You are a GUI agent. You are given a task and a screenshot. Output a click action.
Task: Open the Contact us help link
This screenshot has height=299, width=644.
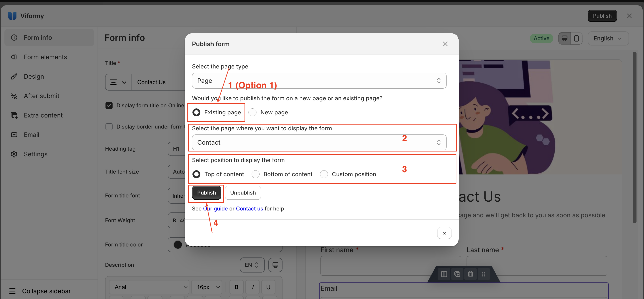point(249,208)
